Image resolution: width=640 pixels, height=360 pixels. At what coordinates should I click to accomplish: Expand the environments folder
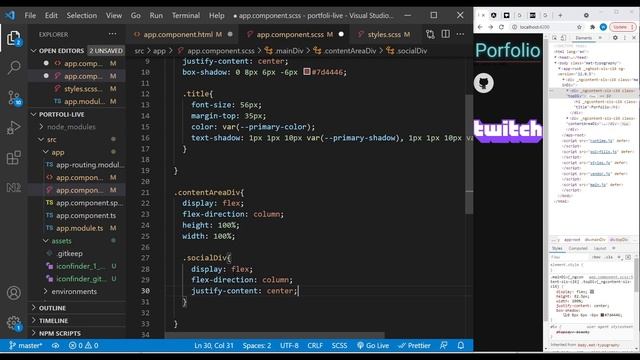[x=74, y=291]
